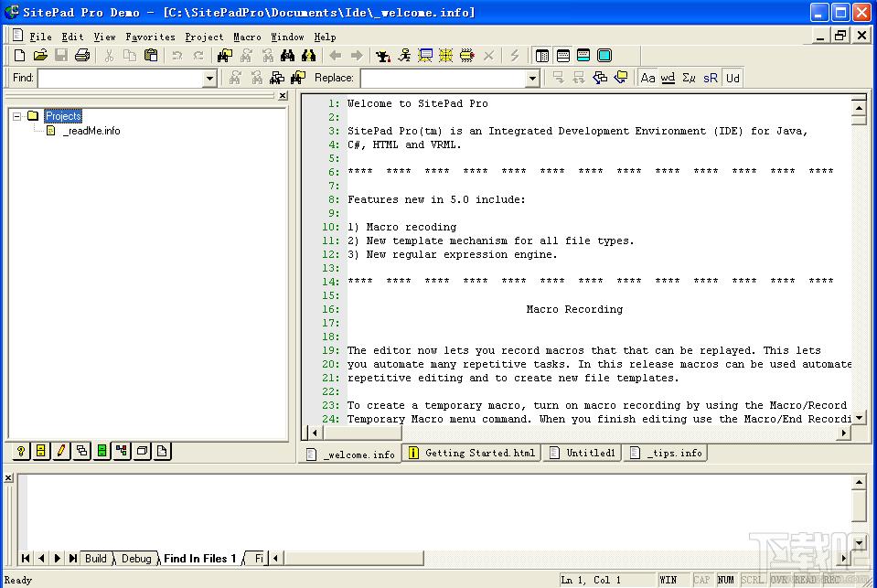Viewport: 877px width, 588px height.
Task: Toggle the Ud search option
Action: point(733,78)
